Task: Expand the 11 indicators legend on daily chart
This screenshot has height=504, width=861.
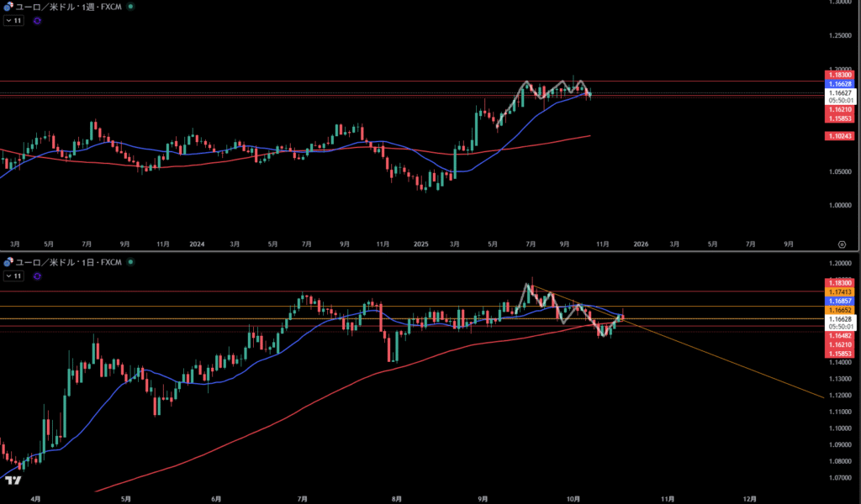Action: [13, 276]
